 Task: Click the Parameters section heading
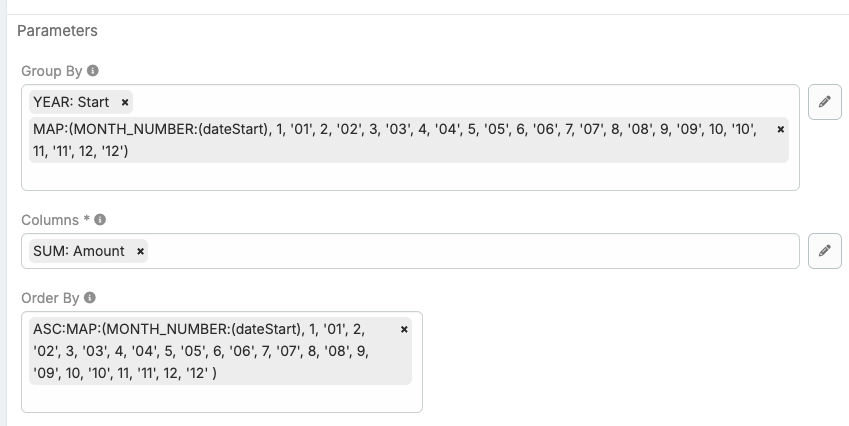pos(57,31)
